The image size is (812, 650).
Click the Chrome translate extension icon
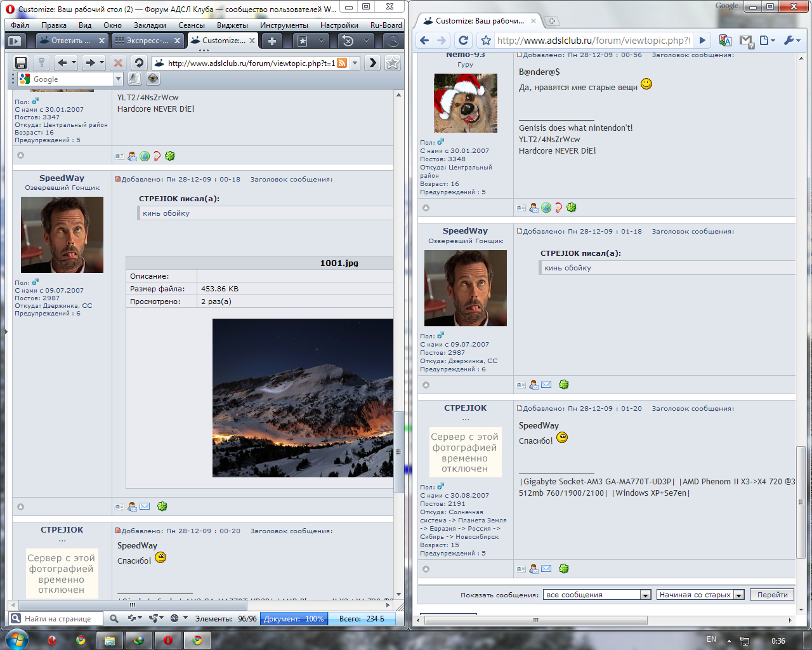tap(726, 41)
